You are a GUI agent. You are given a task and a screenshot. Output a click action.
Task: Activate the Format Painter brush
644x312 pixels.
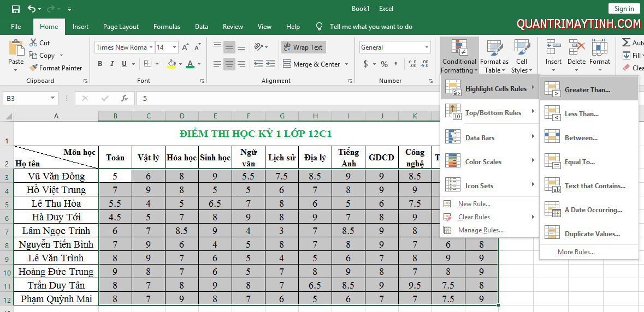pyautogui.click(x=33, y=68)
